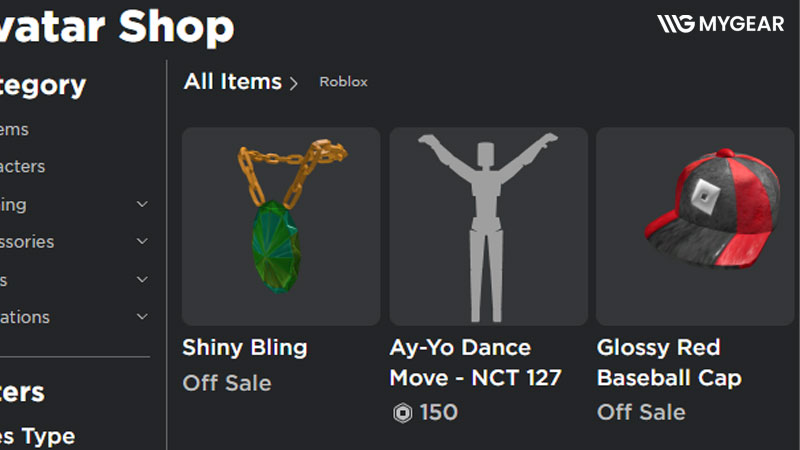Open the Ay-Yo Dance Move thumbnail
The width and height of the screenshot is (800, 450).
pyautogui.click(x=488, y=225)
